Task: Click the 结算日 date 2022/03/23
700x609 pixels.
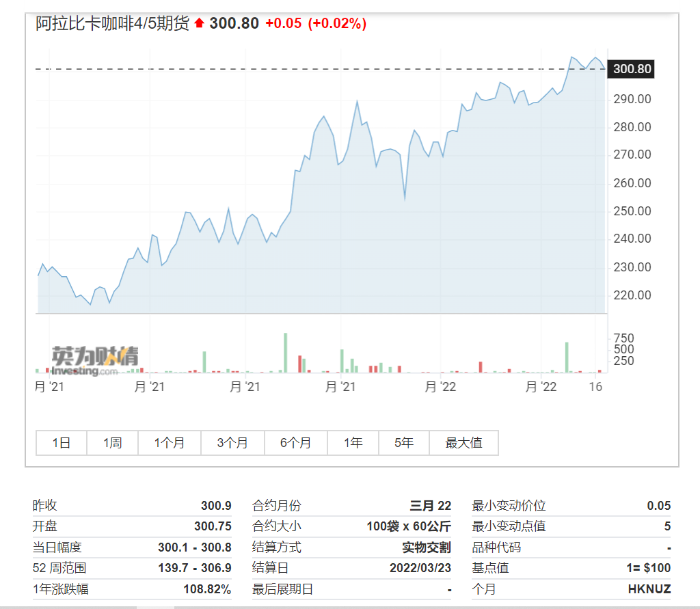Action: (420, 567)
